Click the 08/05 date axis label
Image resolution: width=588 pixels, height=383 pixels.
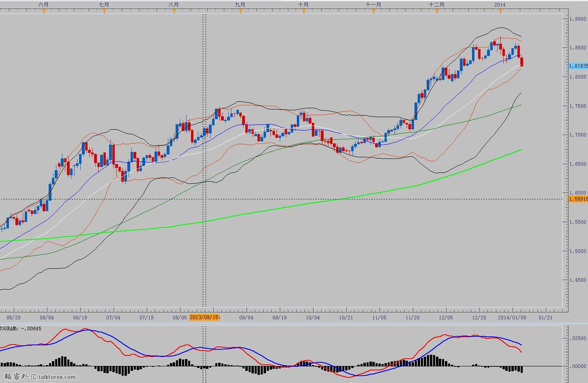180,318
